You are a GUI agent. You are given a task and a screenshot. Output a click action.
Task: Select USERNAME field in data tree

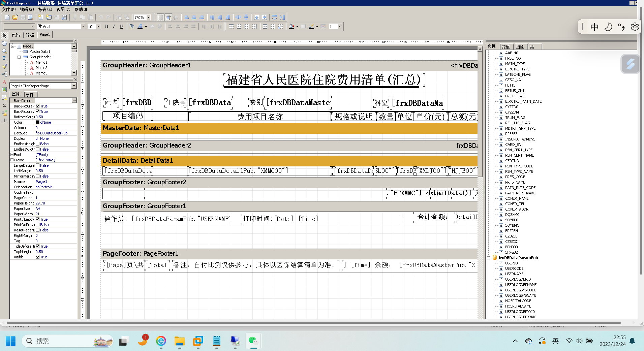tap(514, 274)
